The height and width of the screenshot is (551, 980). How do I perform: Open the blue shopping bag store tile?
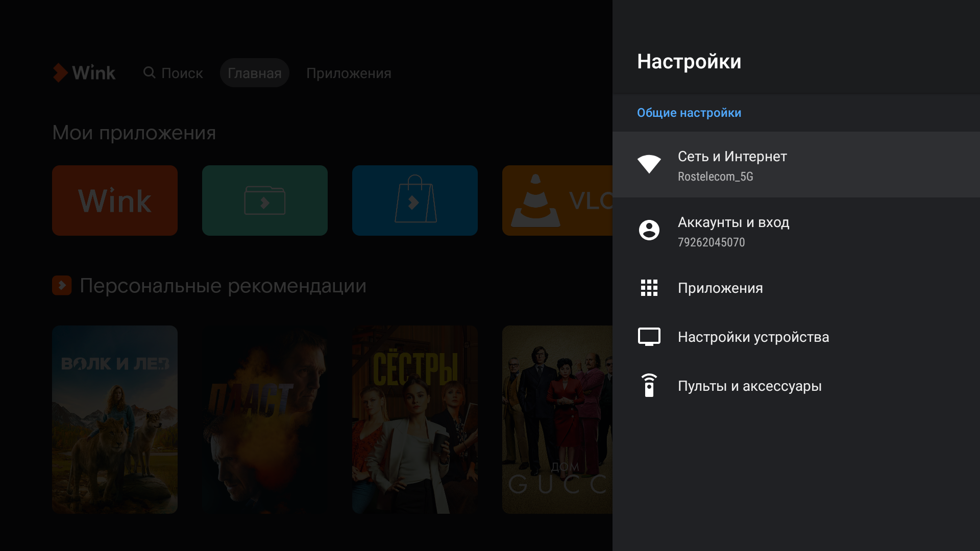[x=414, y=201]
